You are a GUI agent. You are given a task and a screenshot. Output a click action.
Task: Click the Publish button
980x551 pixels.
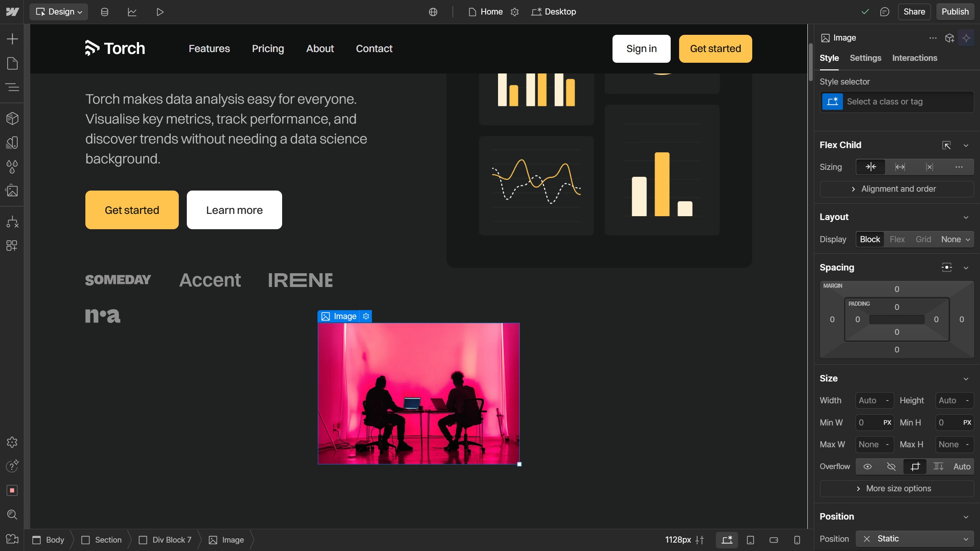tap(954, 11)
